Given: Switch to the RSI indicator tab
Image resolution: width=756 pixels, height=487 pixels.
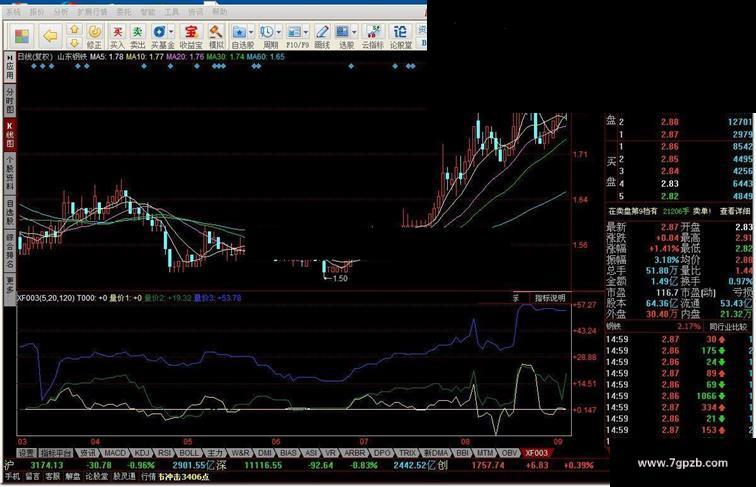Looking at the screenshot, I should point(165,453).
